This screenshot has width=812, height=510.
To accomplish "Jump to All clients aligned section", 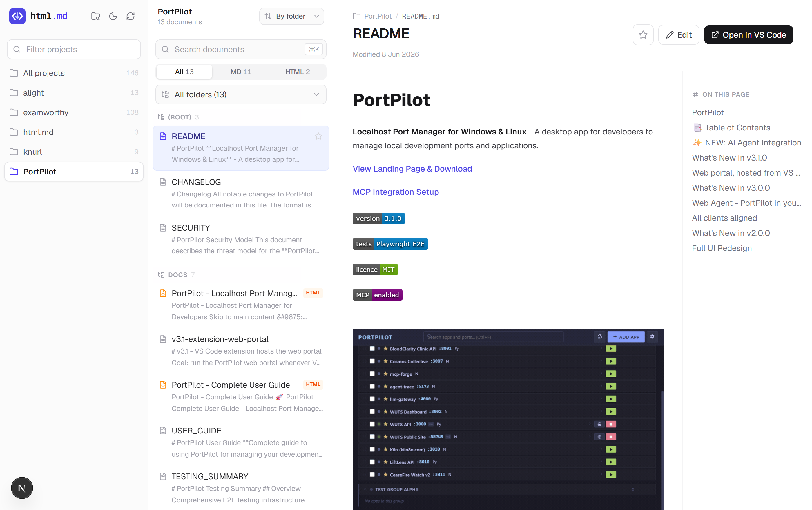I will [724, 218].
